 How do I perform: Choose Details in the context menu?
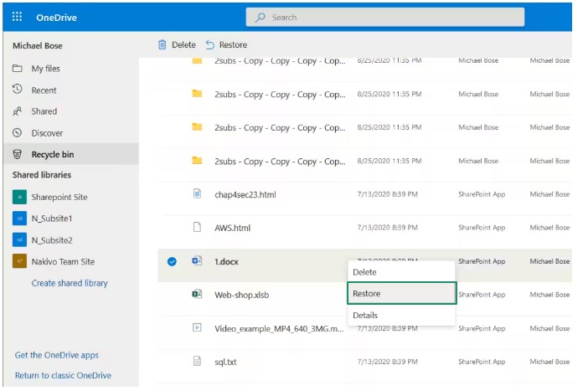pyautogui.click(x=401, y=316)
